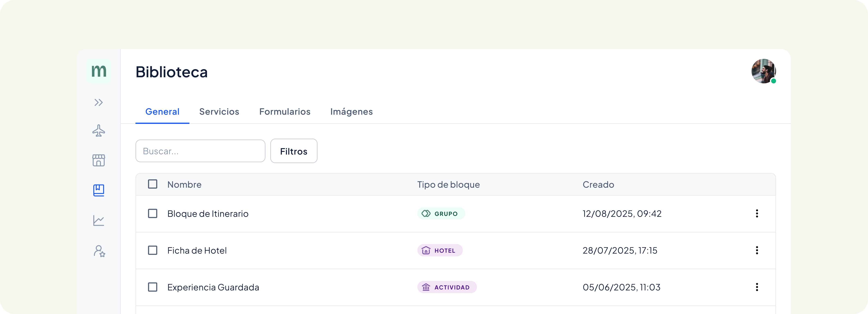Screen dimensions: 868x314
Task: Check the Bloque de Itinerario row checkbox
Action: click(153, 213)
